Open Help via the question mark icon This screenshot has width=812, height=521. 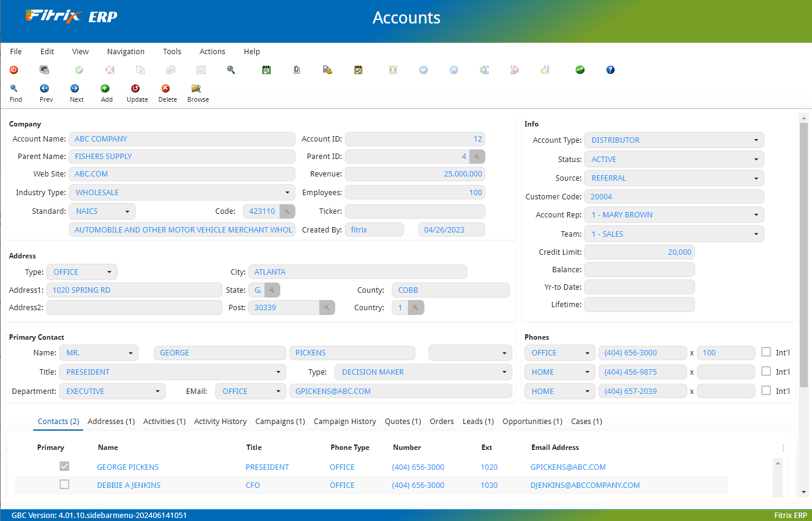coord(610,70)
